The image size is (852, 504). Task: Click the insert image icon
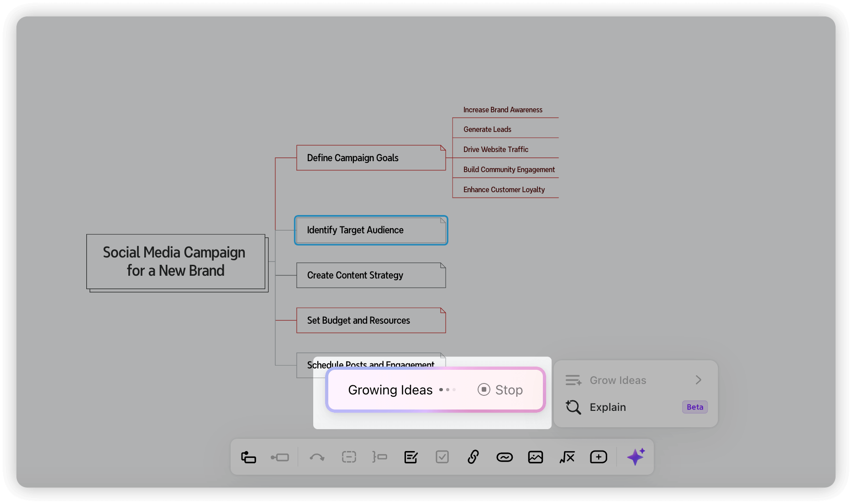tap(536, 457)
